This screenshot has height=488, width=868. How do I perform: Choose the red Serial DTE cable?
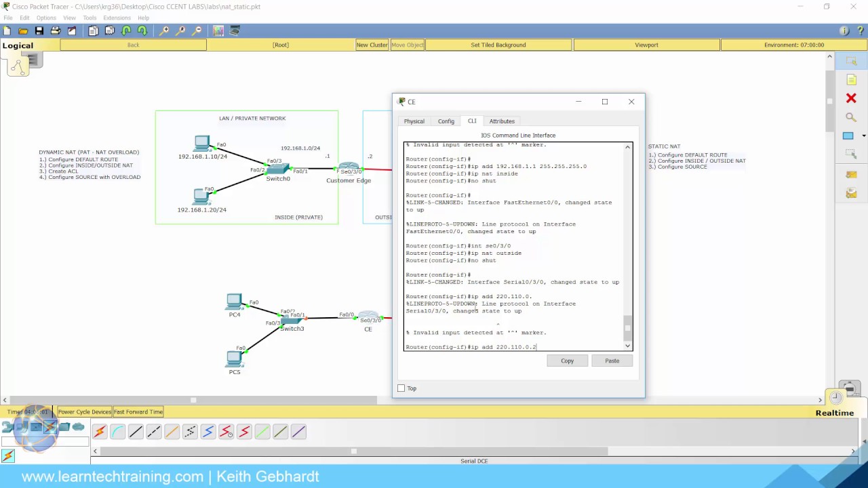coord(244,432)
